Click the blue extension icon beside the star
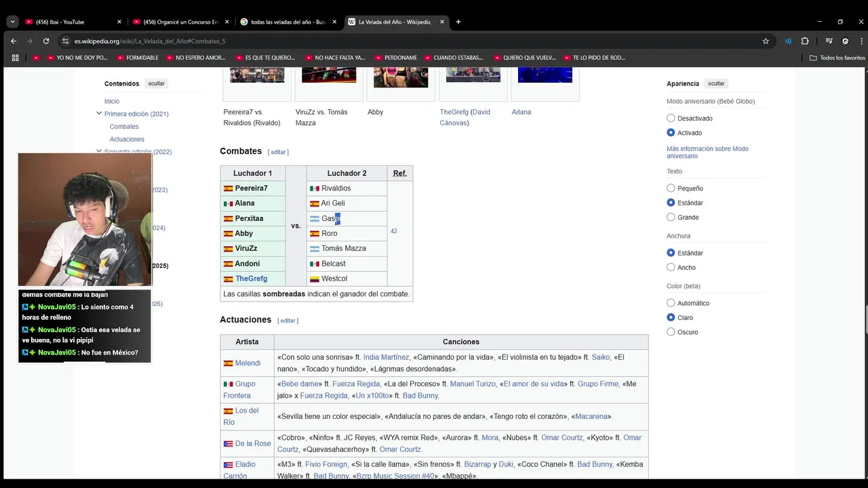Viewport: 868px width, 488px height. (788, 41)
